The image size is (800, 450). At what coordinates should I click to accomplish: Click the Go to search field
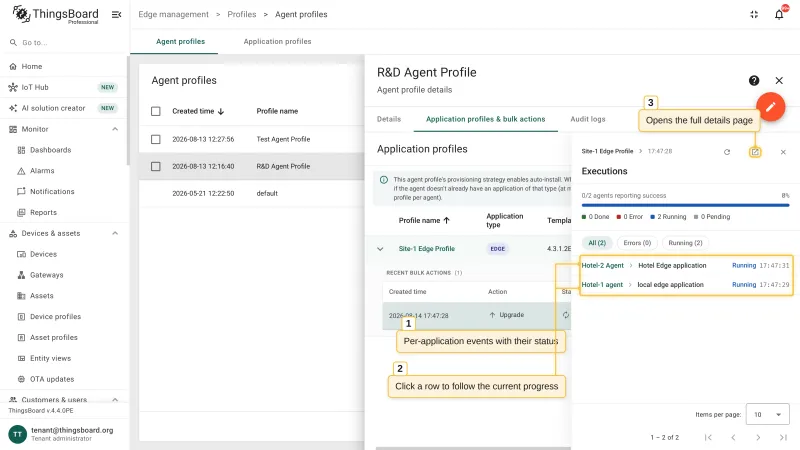(x=64, y=42)
